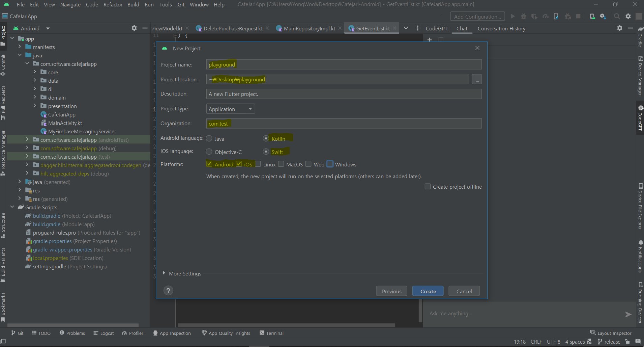
Task: Click Attach Debugger to Android Process icon
Action: (x=567, y=16)
